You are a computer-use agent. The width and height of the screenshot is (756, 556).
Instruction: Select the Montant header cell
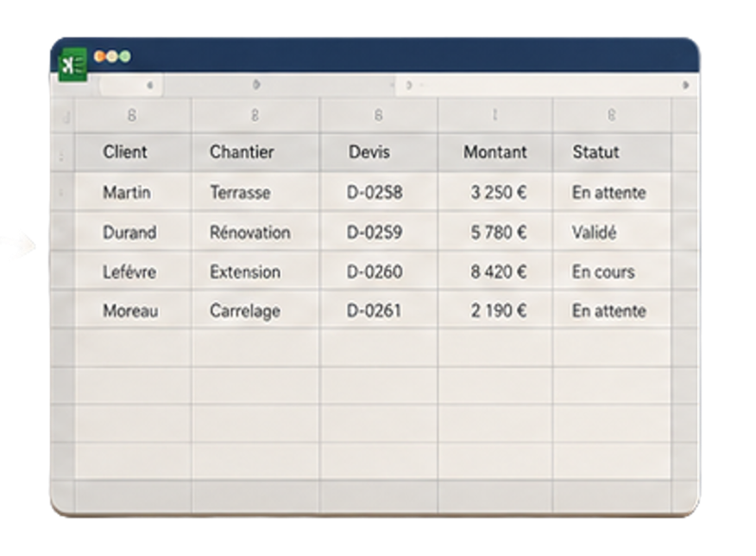(495, 152)
